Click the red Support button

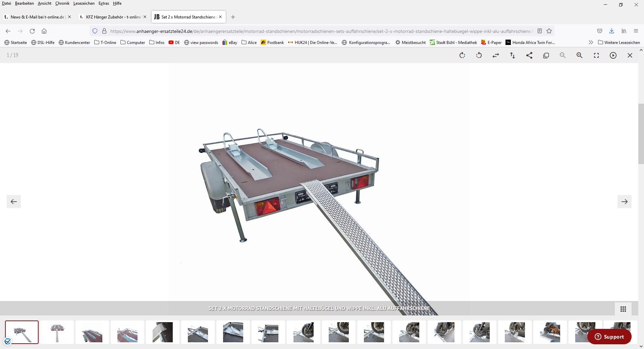609,337
